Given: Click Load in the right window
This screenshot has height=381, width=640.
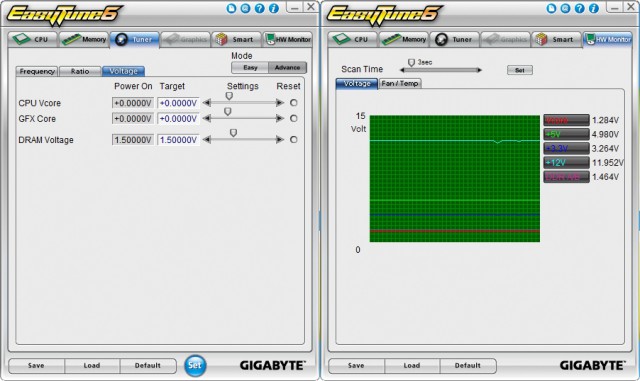Looking at the screenshot, I should (412, 365).
